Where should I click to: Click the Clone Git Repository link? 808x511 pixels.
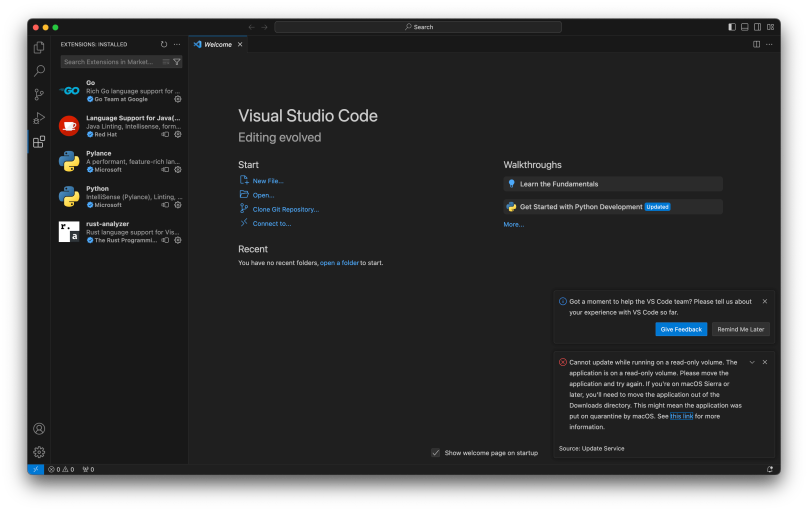point(285,209)
